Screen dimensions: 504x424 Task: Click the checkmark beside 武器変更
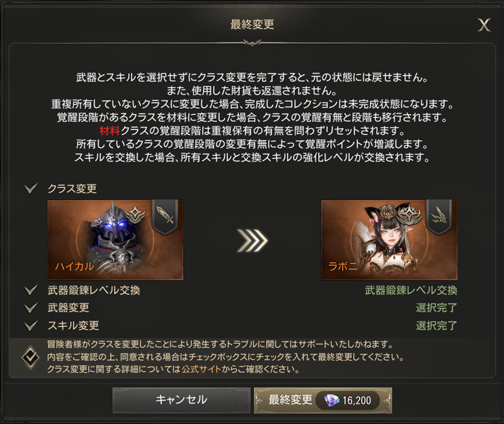pos(31,307)
